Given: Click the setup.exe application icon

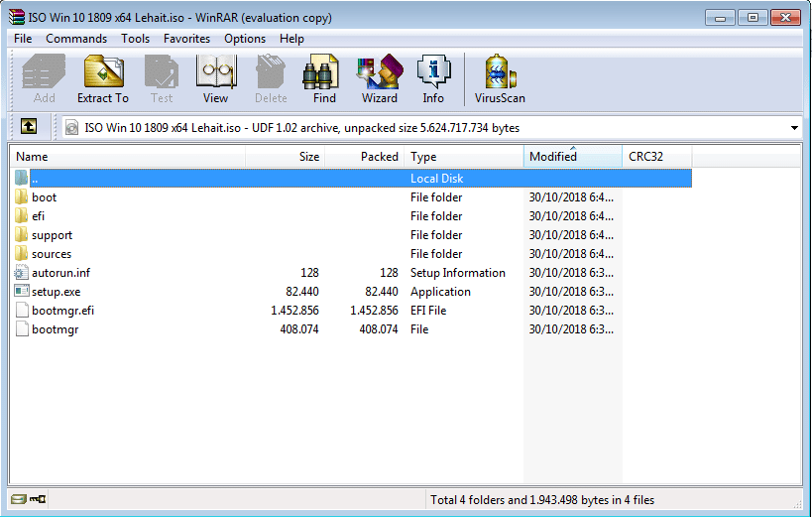Looking at the screenshot, I should click(x=21, y=292).
